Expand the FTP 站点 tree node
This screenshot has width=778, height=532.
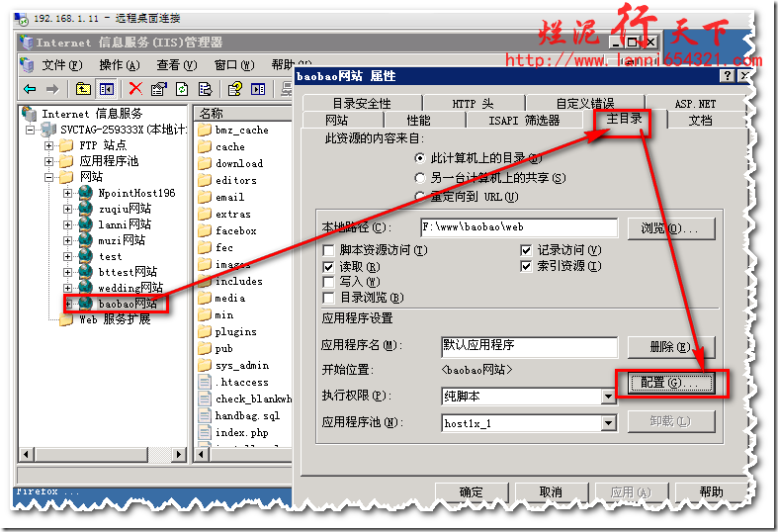48,145
